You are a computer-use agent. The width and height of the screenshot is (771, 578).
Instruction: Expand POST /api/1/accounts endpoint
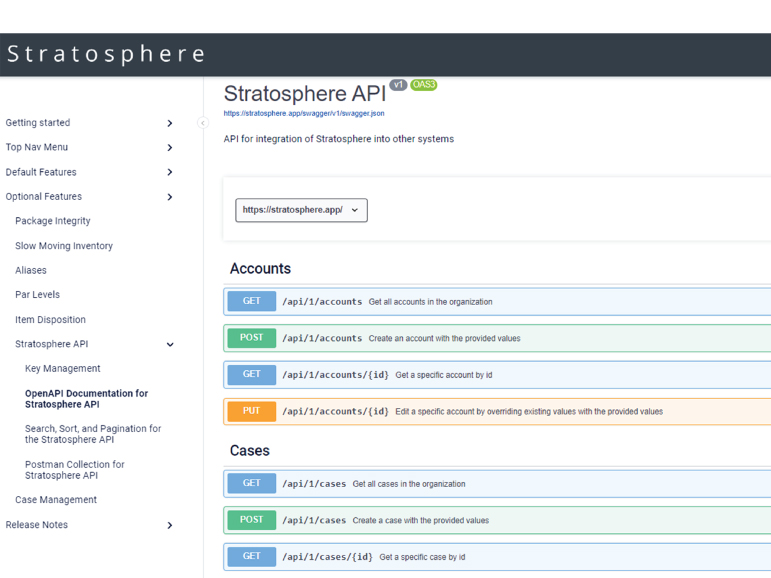[322, 338]
